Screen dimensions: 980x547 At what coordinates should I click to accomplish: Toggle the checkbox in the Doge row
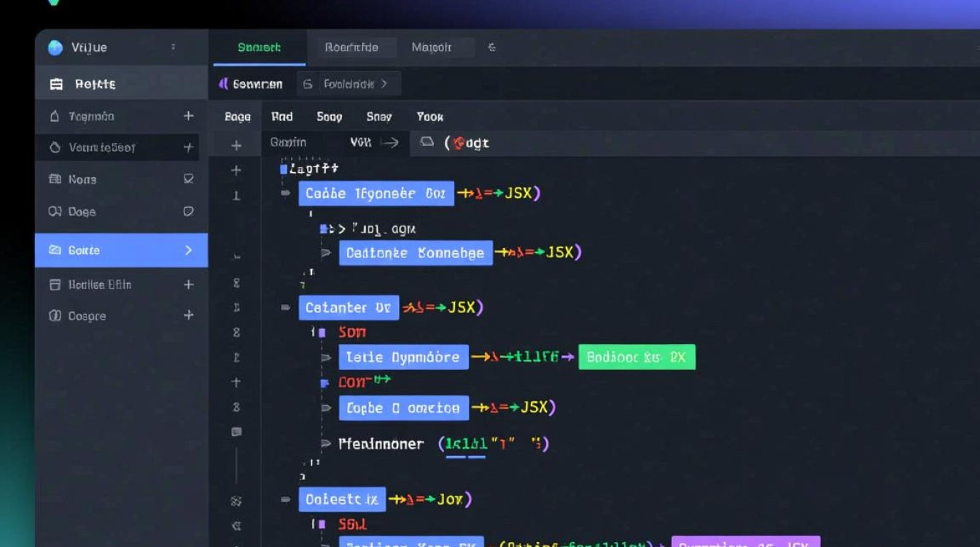188,212
